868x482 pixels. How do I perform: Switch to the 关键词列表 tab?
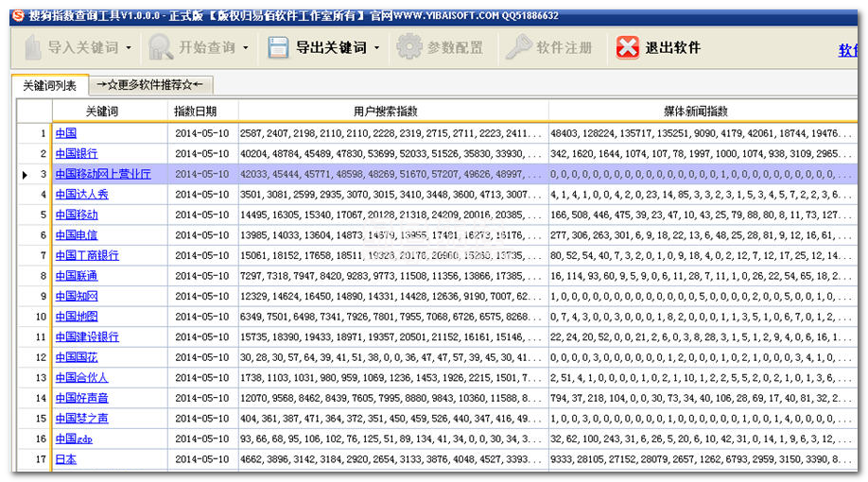coord(49,85)
